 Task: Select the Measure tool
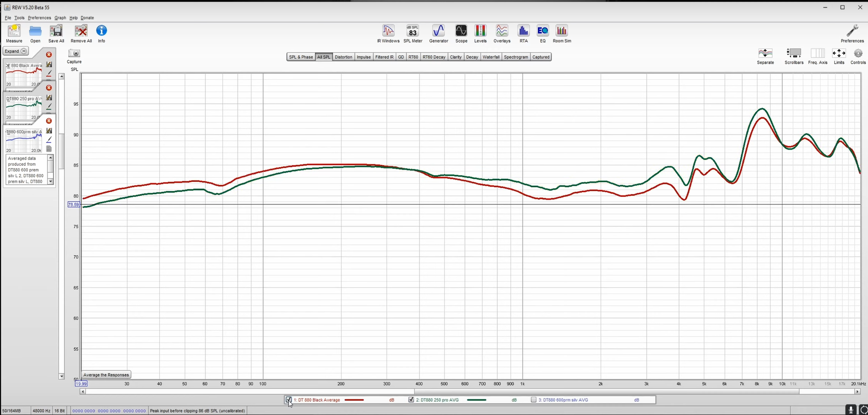14,33
